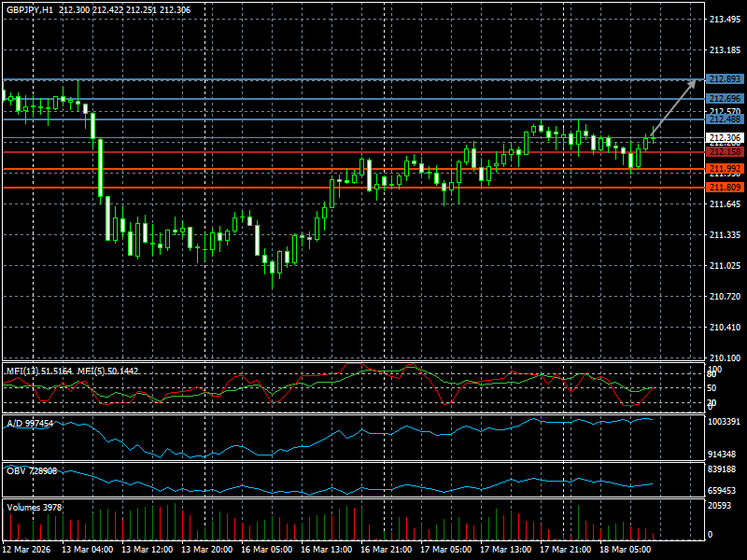The image size is (747, 560).
Task: Select the MFI(13) indicator label
Action: pos(39,371)
